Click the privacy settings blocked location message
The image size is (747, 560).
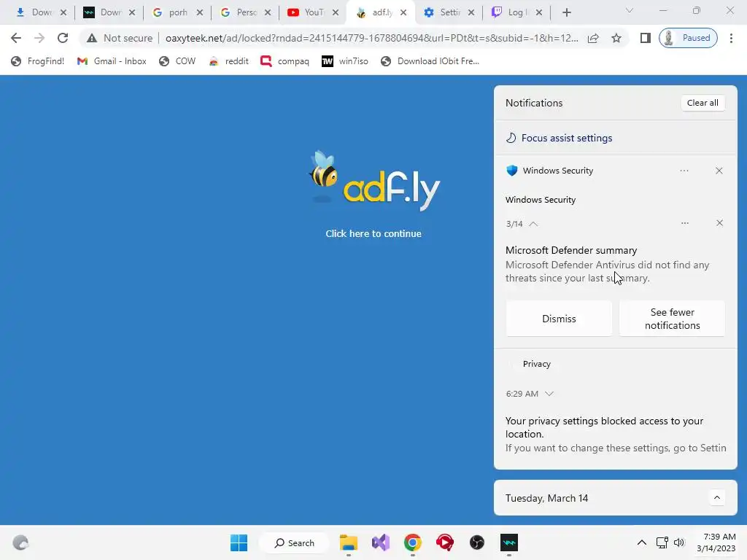click(x=604, y=427)
